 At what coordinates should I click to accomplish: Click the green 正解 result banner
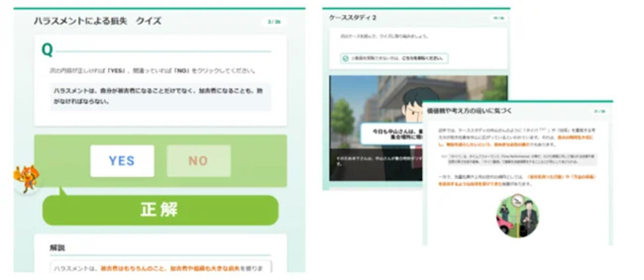(x=160, y=210)
